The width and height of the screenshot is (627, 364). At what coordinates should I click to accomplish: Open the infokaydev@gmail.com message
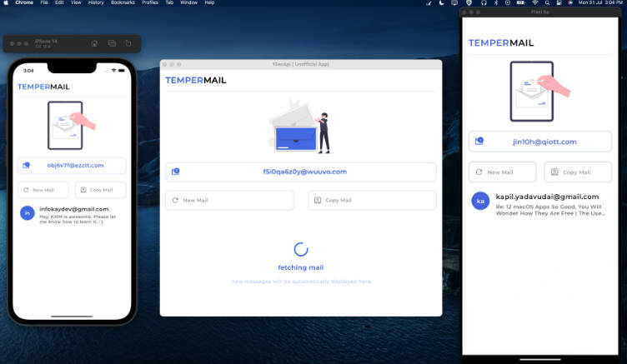click(72, 215)
